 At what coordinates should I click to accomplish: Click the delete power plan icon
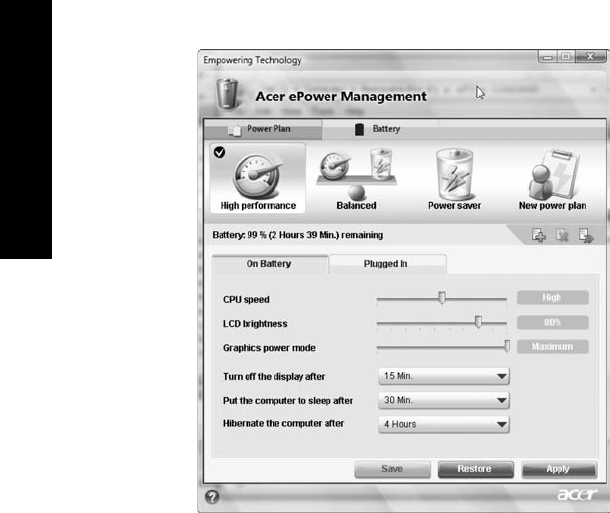(562, 235)
